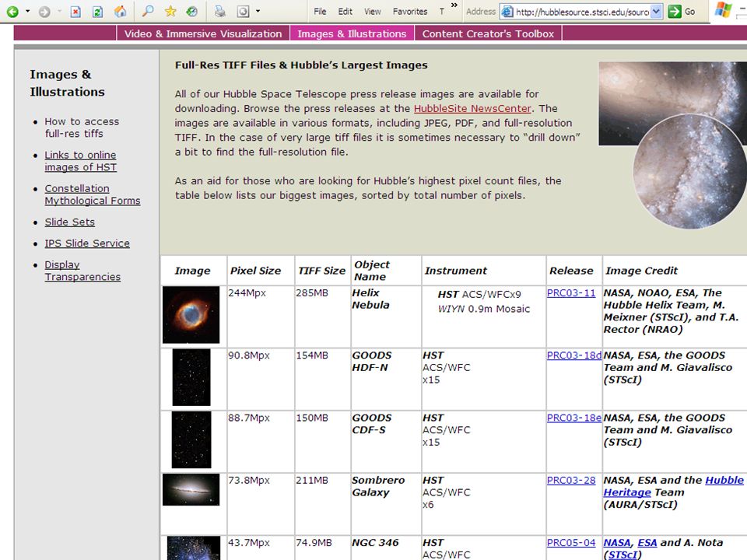Click the browser Back button
Viewport: 747px width, 560px height.
point(12,12)
